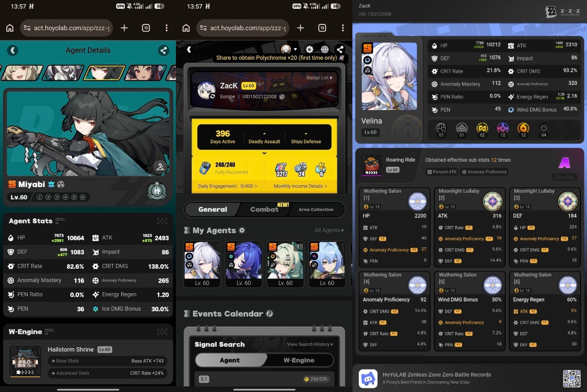The width and height of the screenshot is (587, 392).
Task: Tap the home icon in the ZacK profile browser
Action: [x=186, y=28]
